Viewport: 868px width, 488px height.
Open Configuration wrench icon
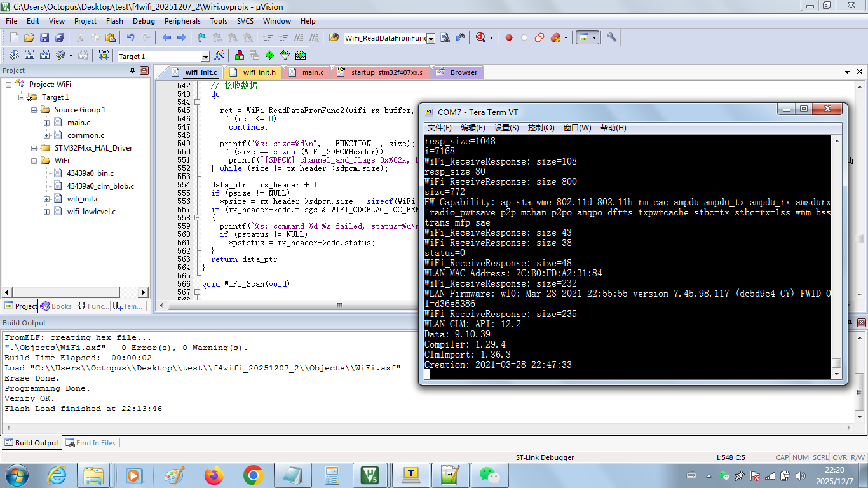[x=612, y=37]
